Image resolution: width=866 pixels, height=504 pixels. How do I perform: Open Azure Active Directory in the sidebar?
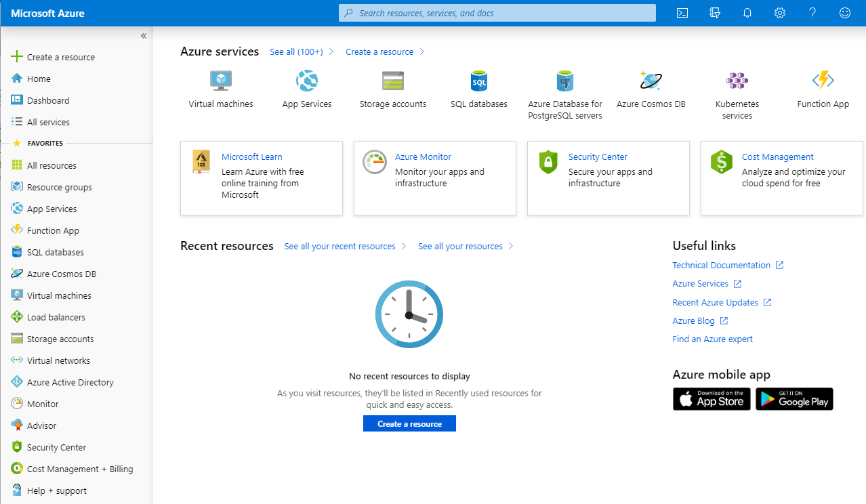(70, 383)
